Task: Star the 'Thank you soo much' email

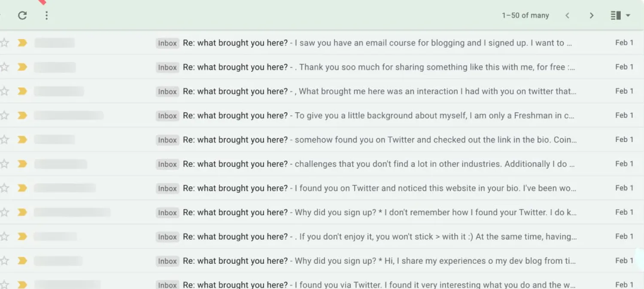Action: (x=5, y=67)
